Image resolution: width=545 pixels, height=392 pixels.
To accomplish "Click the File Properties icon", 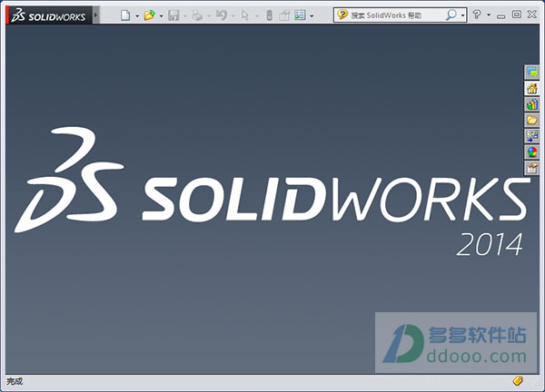I will [284, 15].
